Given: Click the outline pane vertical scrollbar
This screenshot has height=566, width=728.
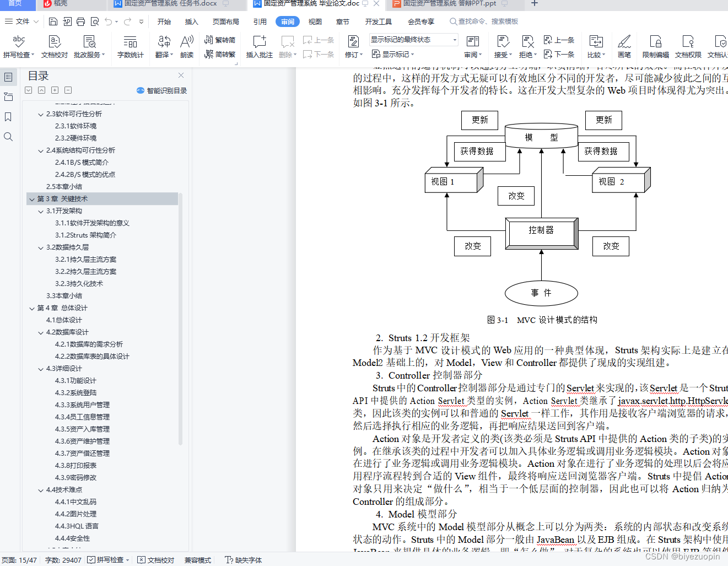Looking at the screenshot, I should pyautogui.click(x=180, y=320).
